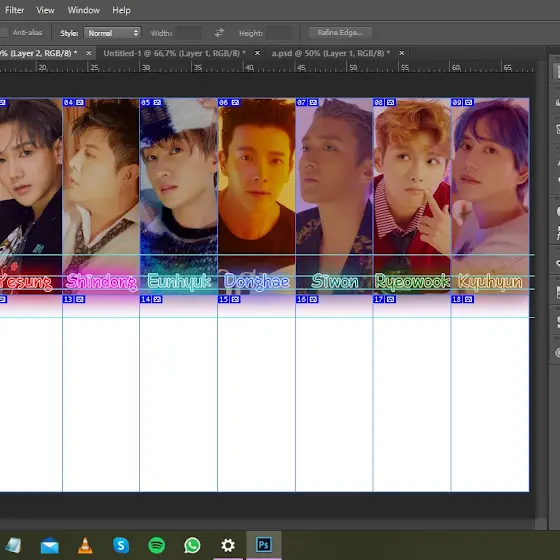560x560 pixels.
Task: Select the slice 16 number badge
Action: (302, 299)
